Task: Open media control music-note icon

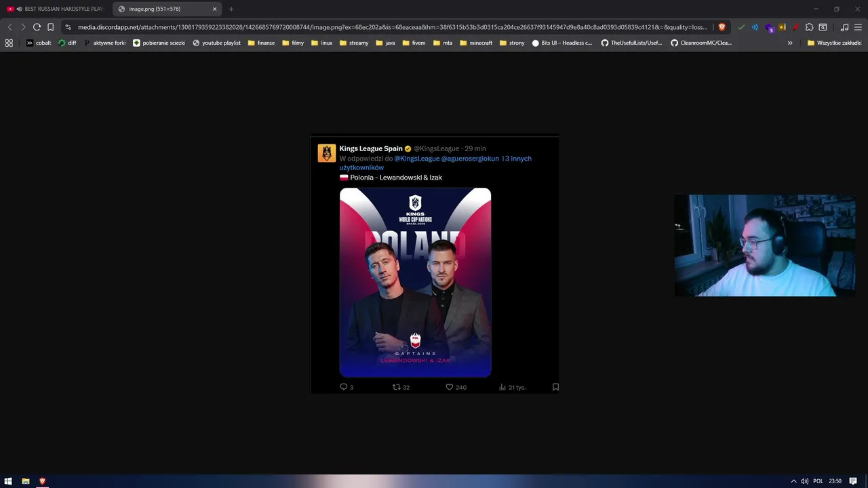Action: coord(844,27)
